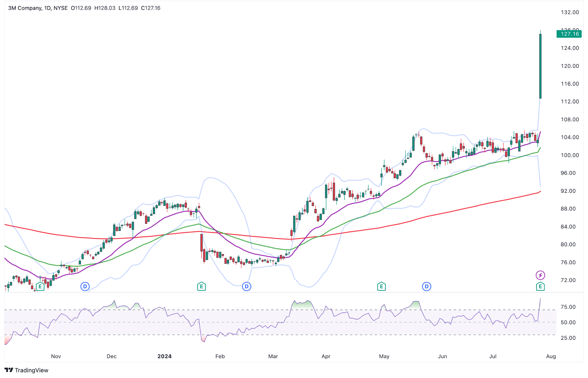Select the 92.00 price axis label
The height and width of the screenshot is (378, 588).
point(568,191)
